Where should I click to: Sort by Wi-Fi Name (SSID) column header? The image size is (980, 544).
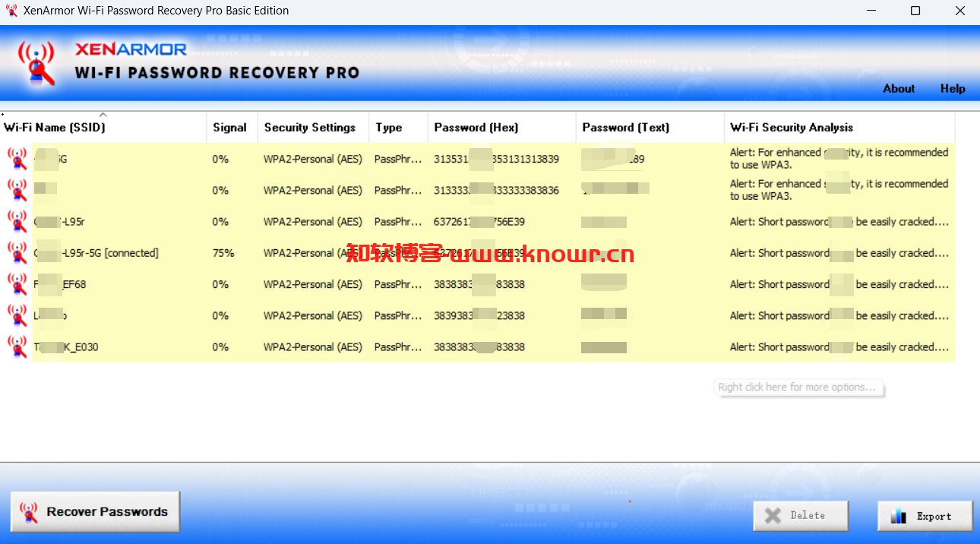(103, 128)
